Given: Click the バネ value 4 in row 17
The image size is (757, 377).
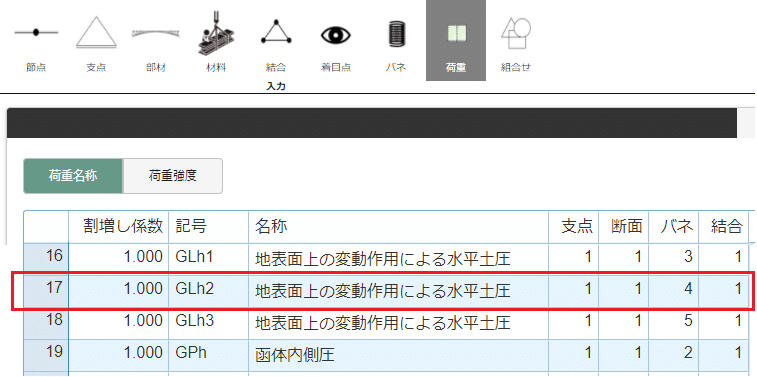Looking at the screenshot, I should pos(673,291).
